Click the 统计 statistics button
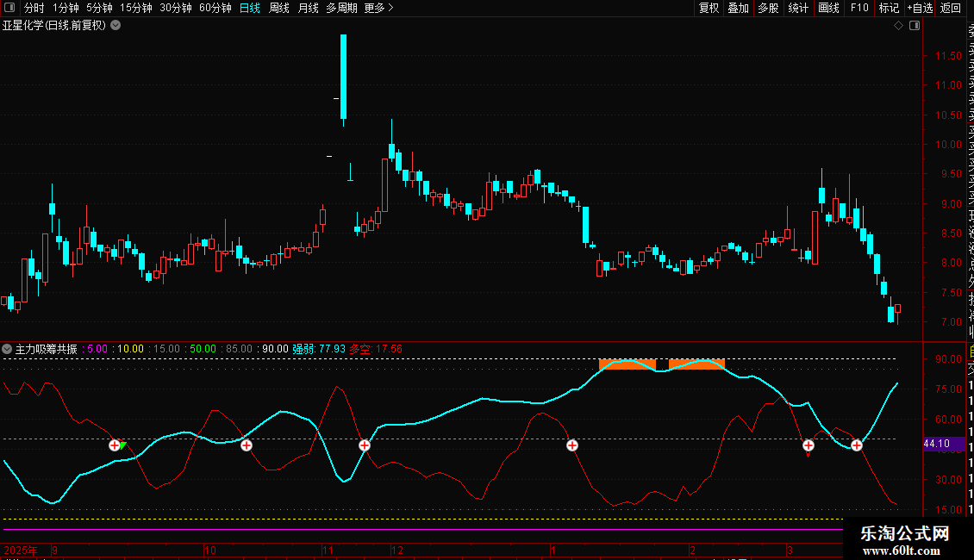The width and height of the screenshot is (974, 560). click(x=798, y=8)
